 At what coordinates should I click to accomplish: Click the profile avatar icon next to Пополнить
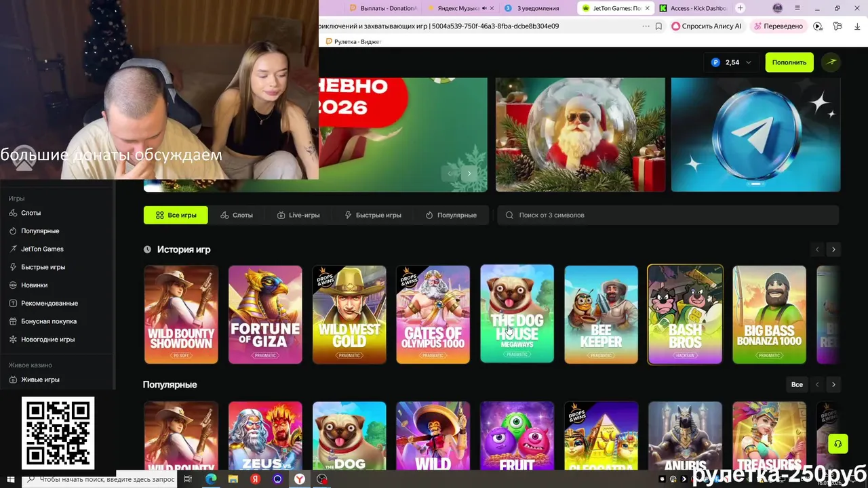click(x=831, y=62)
